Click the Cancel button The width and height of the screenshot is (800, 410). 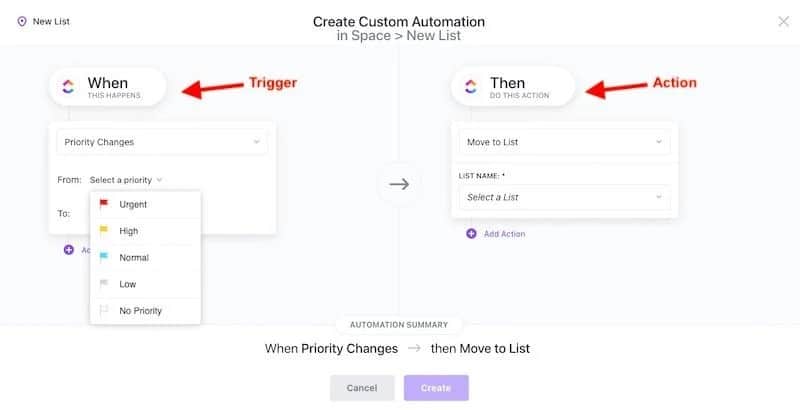point(362,388)
